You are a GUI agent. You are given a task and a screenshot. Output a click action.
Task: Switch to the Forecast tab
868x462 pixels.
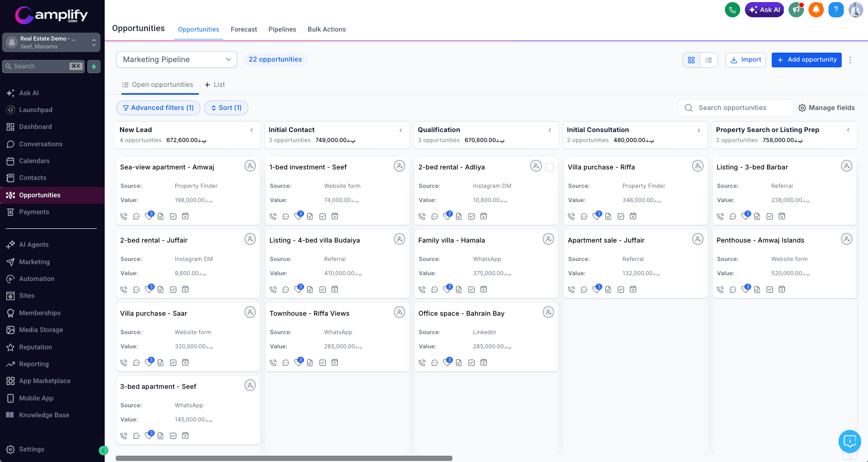click(x=244, y=29)
